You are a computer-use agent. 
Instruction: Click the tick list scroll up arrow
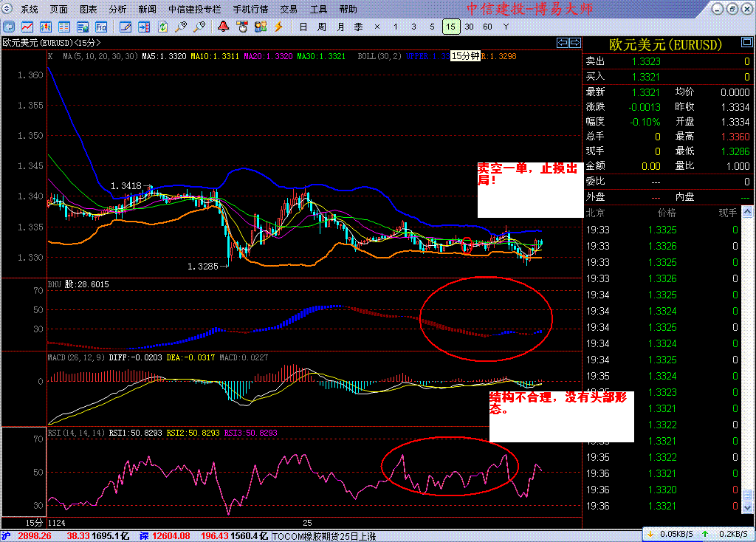tap(747, 212)
